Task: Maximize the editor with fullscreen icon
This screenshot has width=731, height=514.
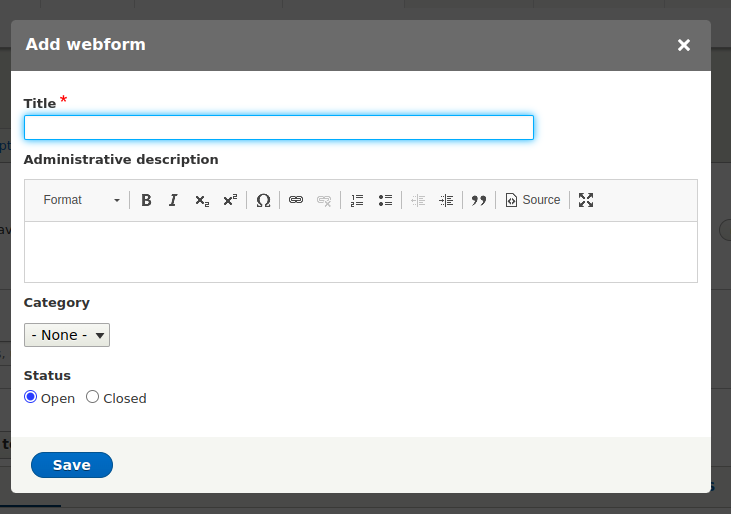Action: click(x=586, y=200)
